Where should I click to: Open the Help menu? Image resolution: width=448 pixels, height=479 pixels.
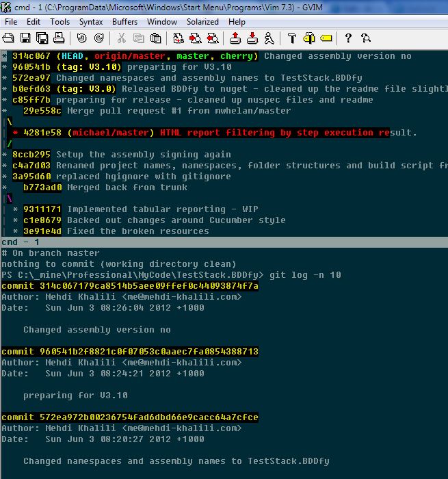coord(237,22)
